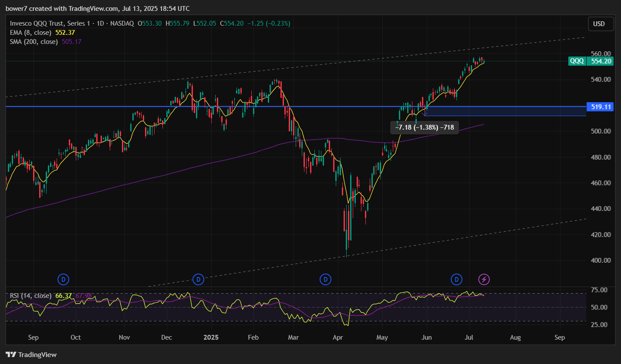Viewport: 621px width, 364px height.
Task: Open the dividend marker near late March
Action: (x=325, y=279)
